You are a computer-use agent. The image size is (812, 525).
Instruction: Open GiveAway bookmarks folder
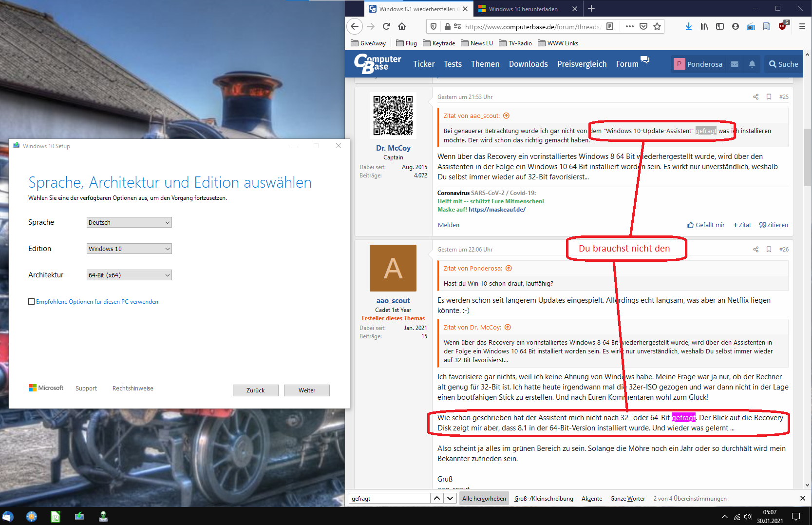tap(368, 43)
